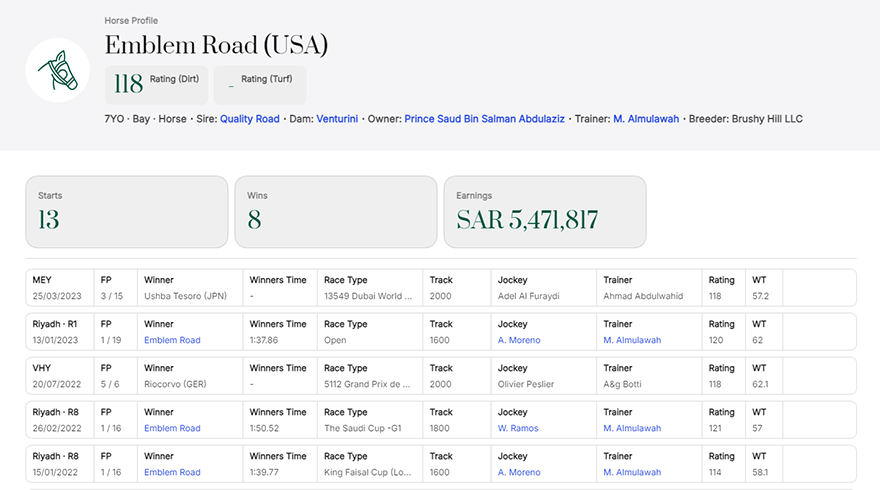Select the Earnings SAR 5,471,817 card
This screenshot has width=880, height=490.
coord(544,212)
